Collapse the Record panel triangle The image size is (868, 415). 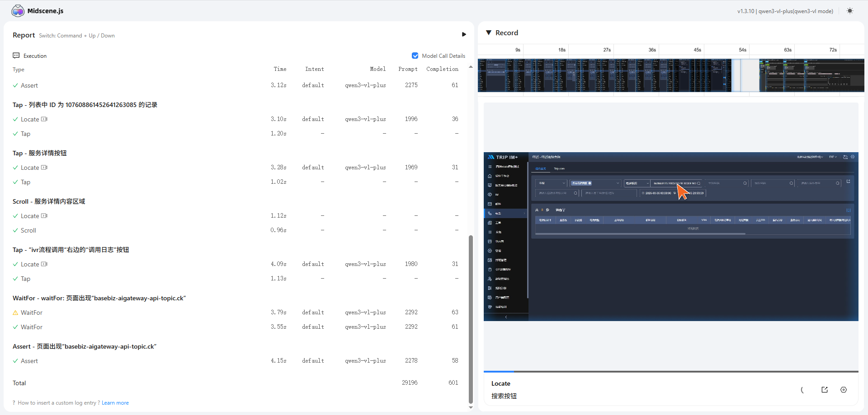click(489, 33)
